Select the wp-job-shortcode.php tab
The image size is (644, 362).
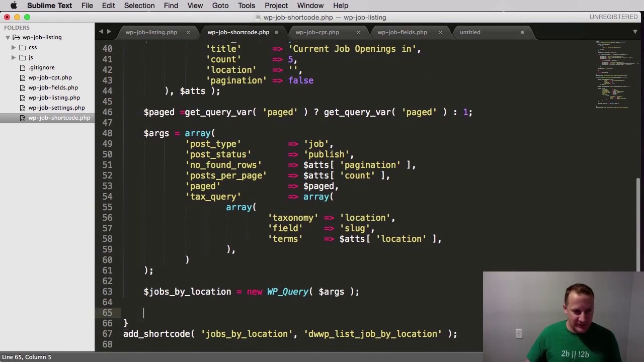click(x=238, y=32)
